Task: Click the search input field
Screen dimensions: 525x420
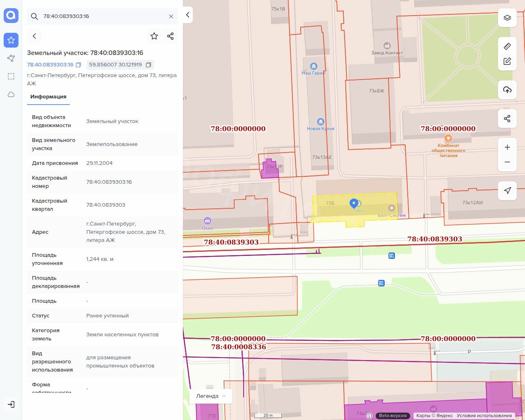Action: point(103,16)
